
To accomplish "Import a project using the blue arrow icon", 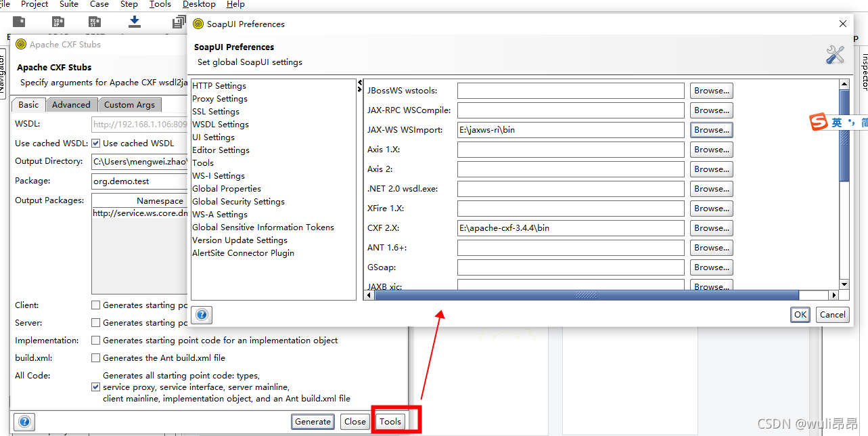I will 134,22.
